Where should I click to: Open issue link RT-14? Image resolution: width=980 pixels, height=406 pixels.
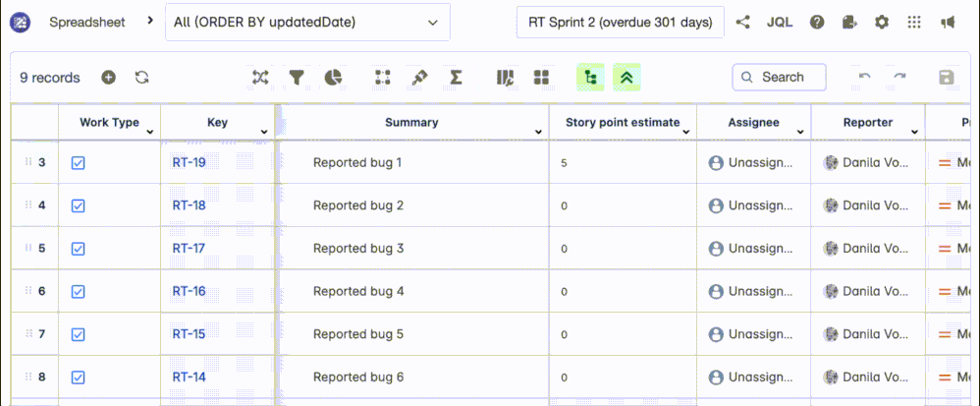189,377
